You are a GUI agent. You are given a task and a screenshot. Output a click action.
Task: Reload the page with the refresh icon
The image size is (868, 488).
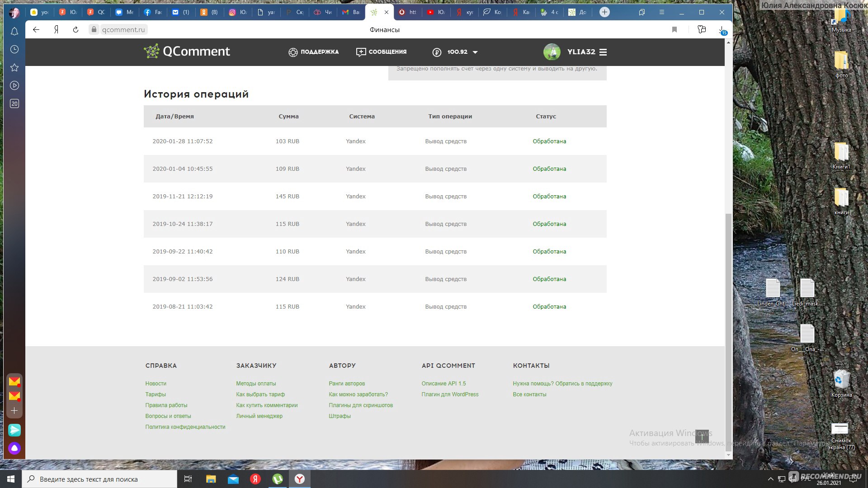(75, 29)
